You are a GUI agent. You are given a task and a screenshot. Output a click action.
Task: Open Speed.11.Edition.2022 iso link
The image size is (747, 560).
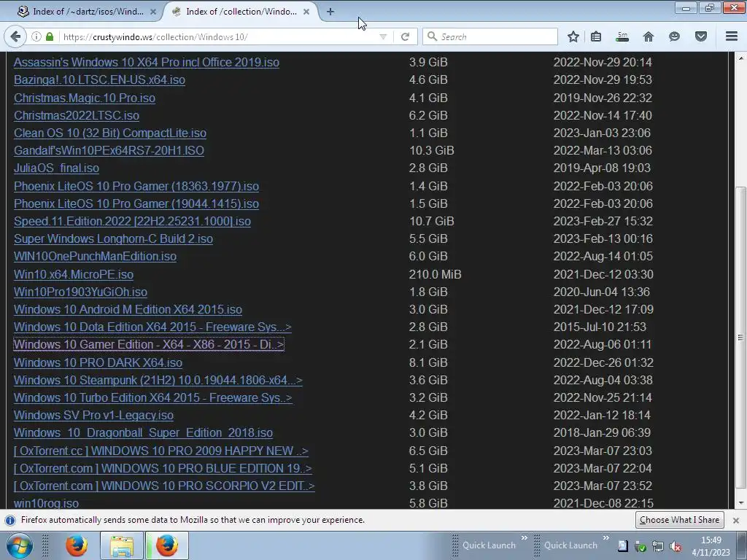(132, 222)
